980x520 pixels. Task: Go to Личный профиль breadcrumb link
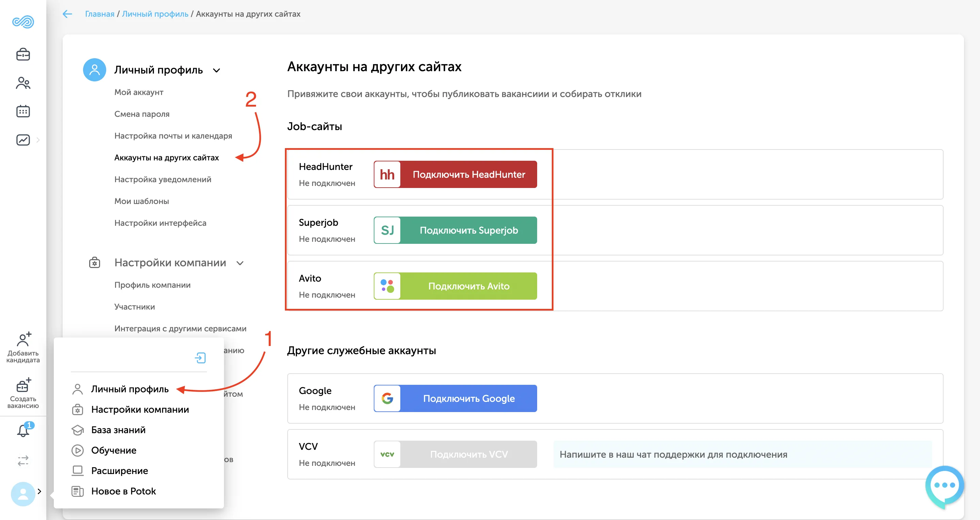[x=155, y=14]
